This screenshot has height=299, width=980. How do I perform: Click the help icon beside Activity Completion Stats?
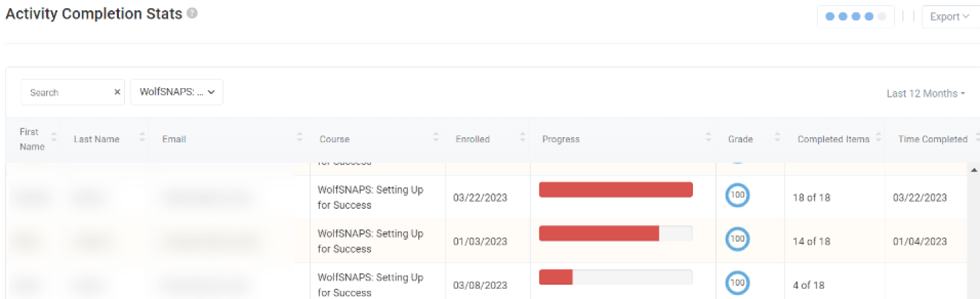click(192, 13)
